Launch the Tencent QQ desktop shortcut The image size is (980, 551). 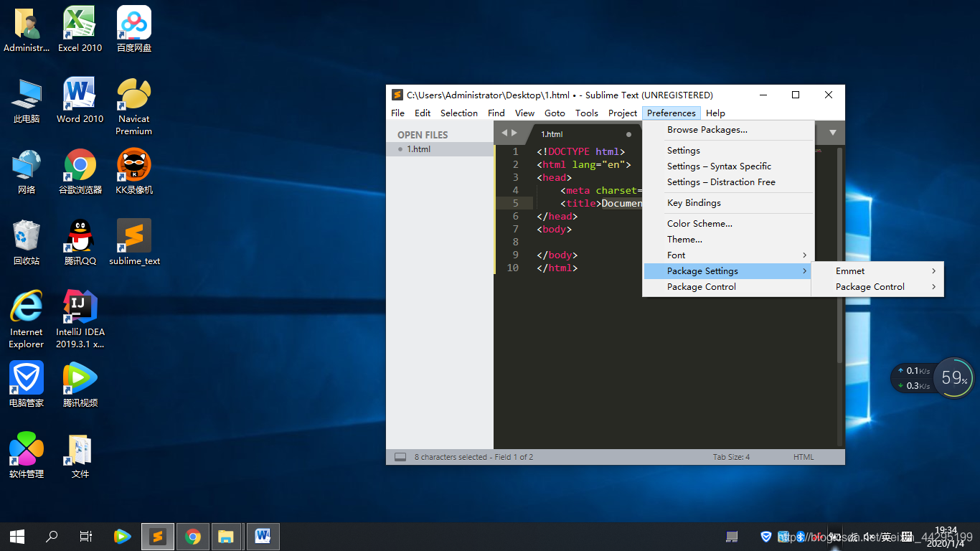click(x=80, y=242)
